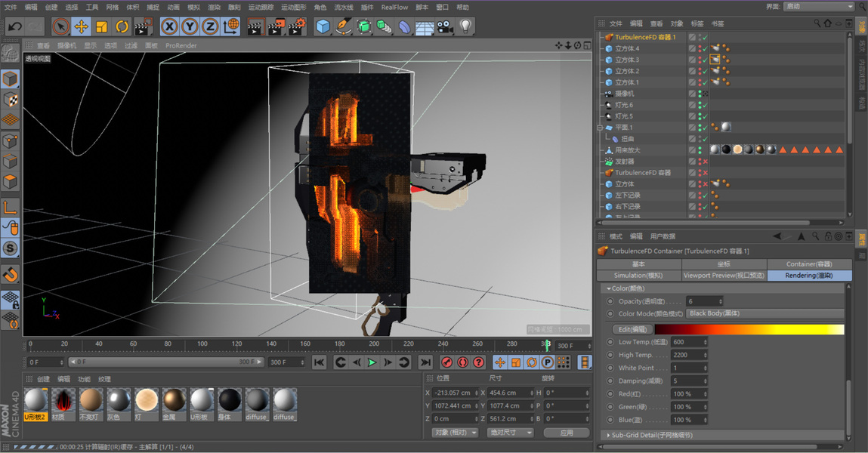Open the RealFlow menu

(394, 7)
